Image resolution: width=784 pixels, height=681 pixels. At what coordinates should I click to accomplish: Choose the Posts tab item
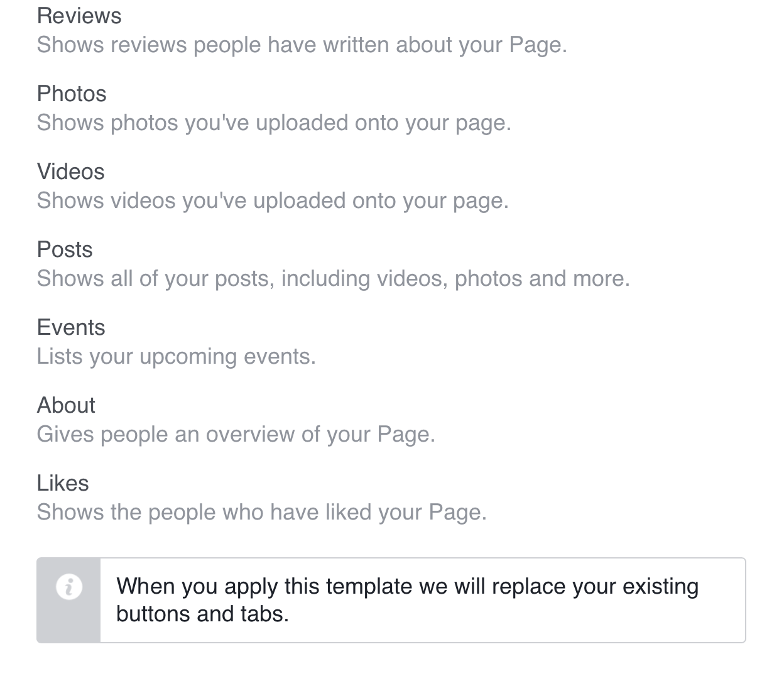tap(65, 249)
